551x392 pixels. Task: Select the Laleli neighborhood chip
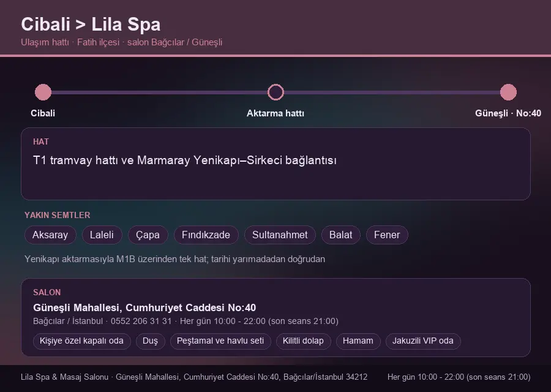tap(102, 235)
